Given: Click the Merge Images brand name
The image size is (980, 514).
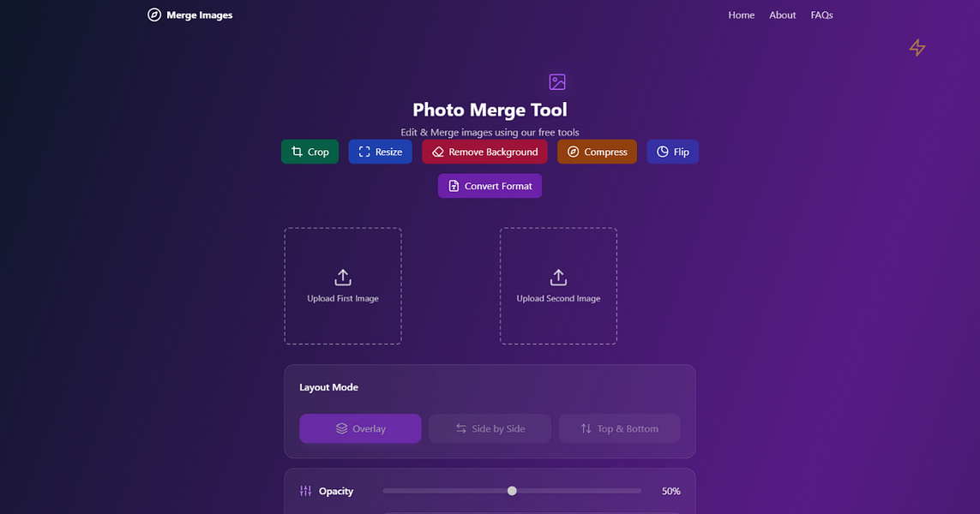Looking at the screenshot, I should 200,15.
